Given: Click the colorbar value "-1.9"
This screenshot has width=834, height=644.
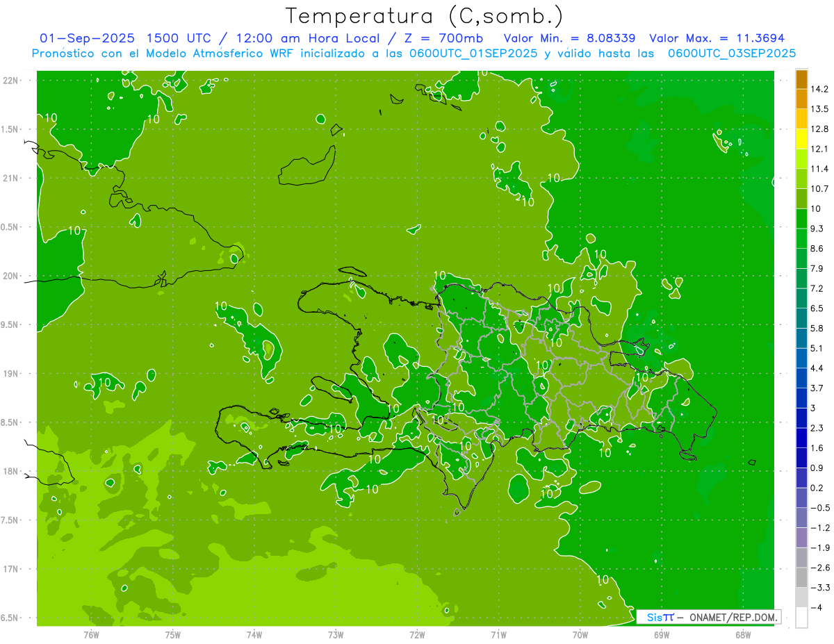Looking at the screenshot, I should tap(819, 547).
